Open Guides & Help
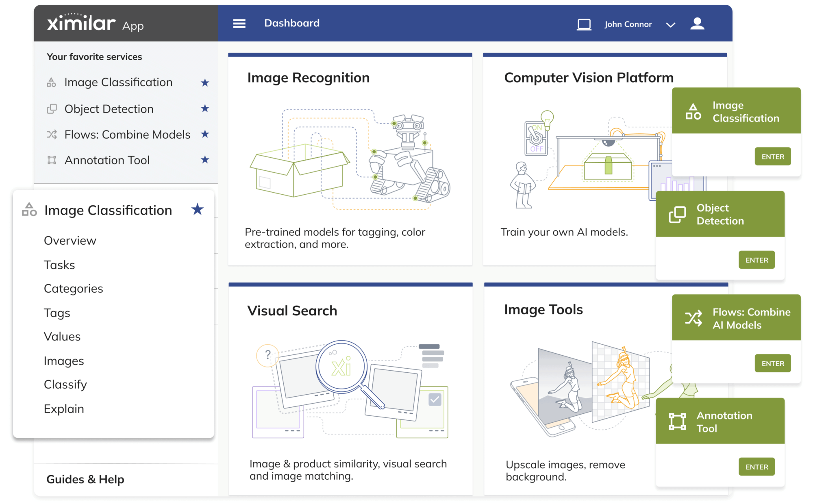Viewport: 813px width, 504px height. pos(85,479)
